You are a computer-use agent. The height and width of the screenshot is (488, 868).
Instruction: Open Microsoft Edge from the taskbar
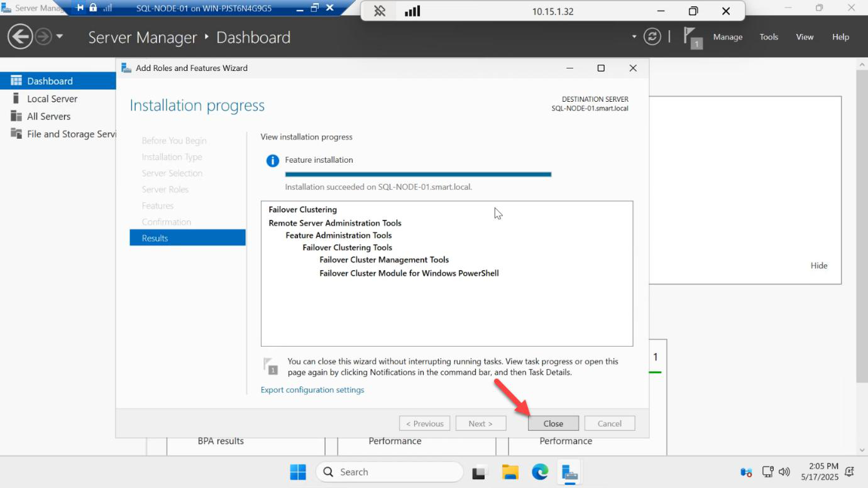(540, 472)
